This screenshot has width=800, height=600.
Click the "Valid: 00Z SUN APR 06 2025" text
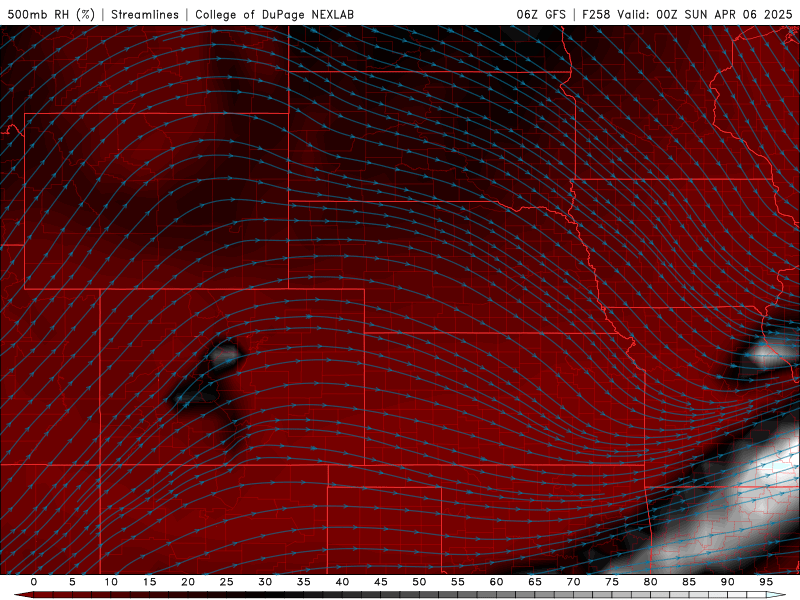(x=705, y=14)
